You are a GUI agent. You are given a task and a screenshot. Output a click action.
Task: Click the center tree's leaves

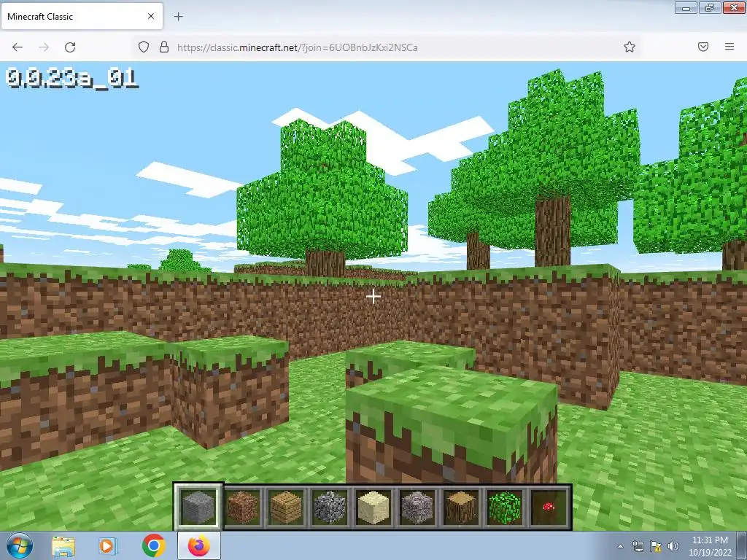click(x=322, y=190)
